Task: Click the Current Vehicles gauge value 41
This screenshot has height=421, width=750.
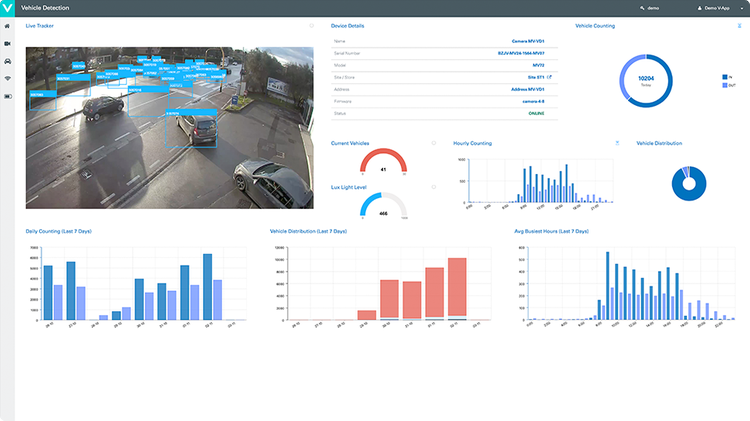Action: pos(383,169)
